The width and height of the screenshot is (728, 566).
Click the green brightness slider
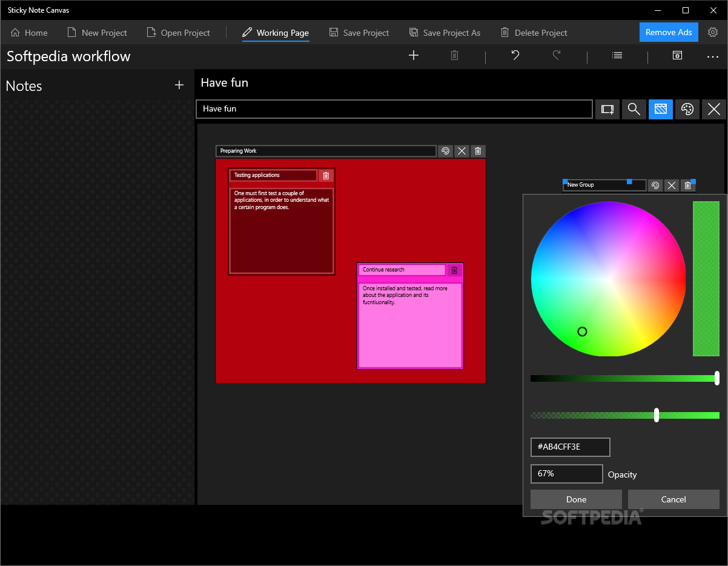pyautogui.click(x=624, y=378)
